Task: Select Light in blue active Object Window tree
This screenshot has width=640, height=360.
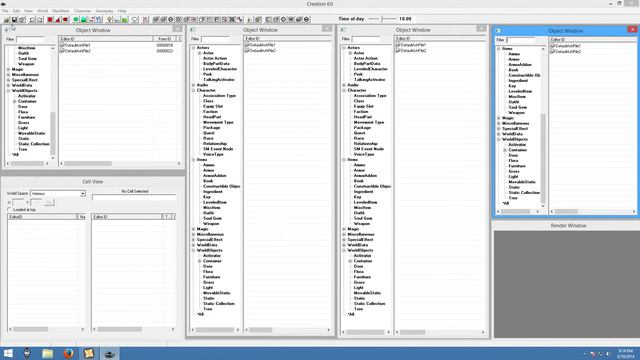Action: (513, 177)
